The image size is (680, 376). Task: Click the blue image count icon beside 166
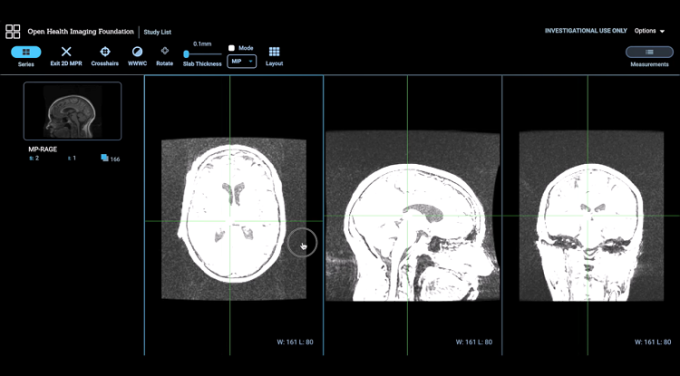tap(105, 158)
